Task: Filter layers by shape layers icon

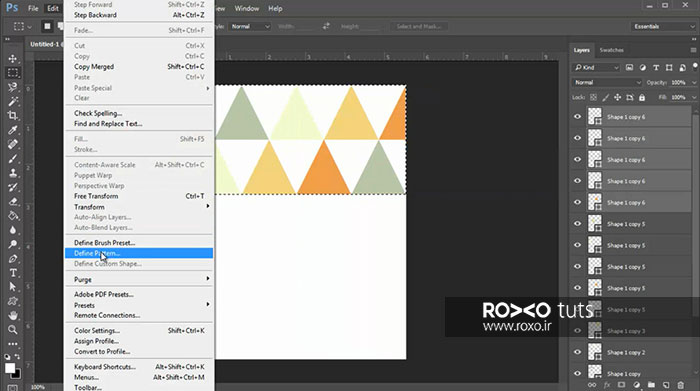Action: click(x=669, y=68)
